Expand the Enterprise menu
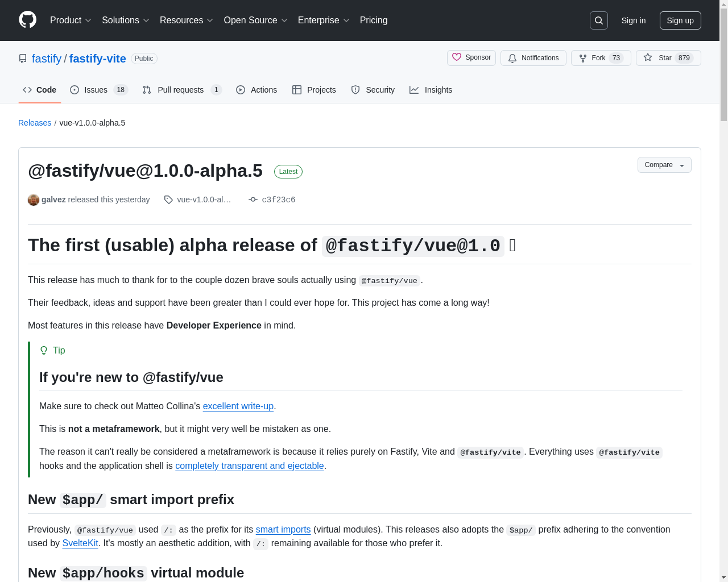Screen dimensions: 728x582 [x=324, y=20]
